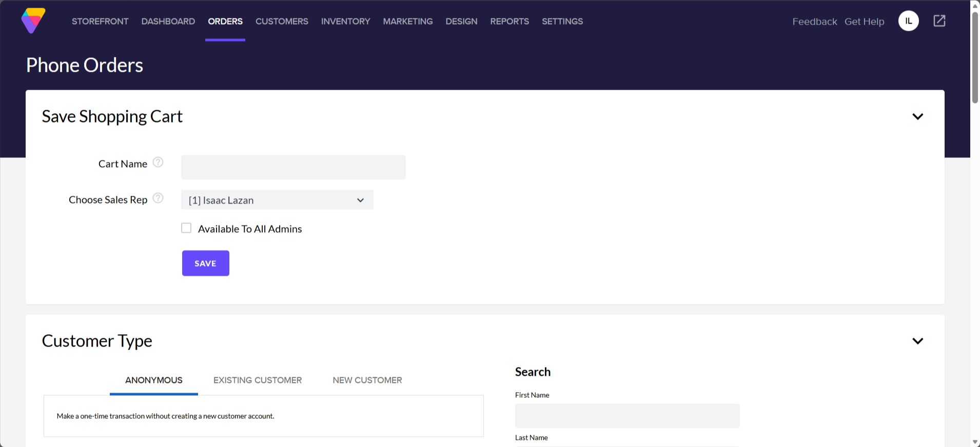Screen dimensions: 980x447
Task: Collapse the Customer Type section
Action: pos(917,341)
